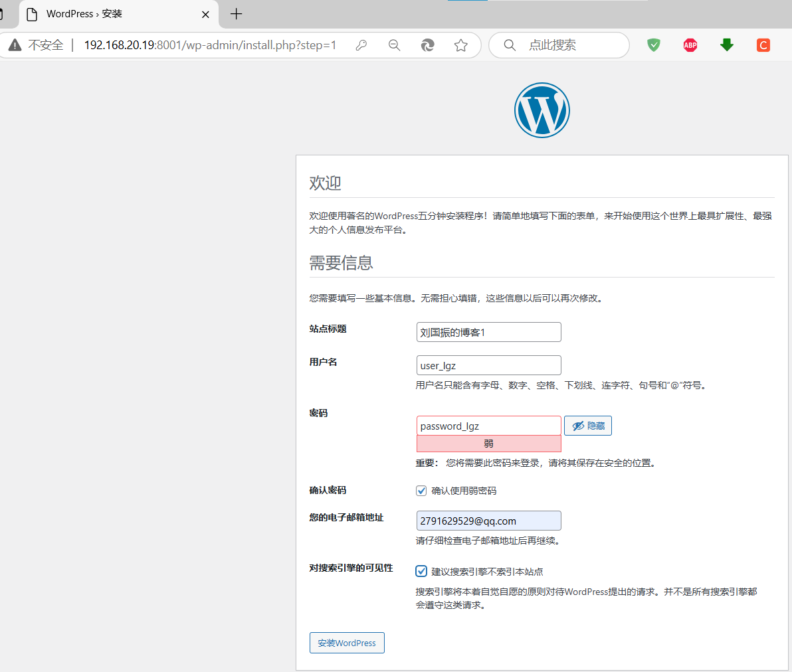
Task: Click the Edge-style refresh swirl icon
Action: point(428,45)
